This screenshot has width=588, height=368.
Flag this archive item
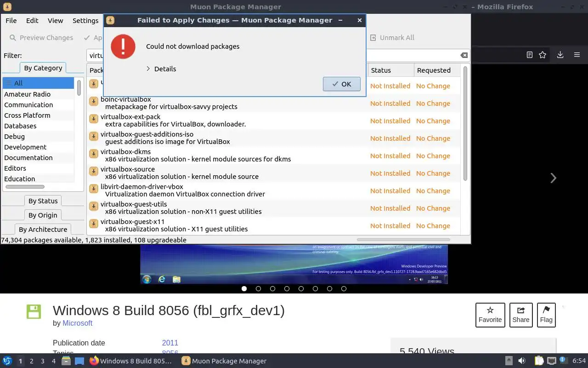(546, 315)
